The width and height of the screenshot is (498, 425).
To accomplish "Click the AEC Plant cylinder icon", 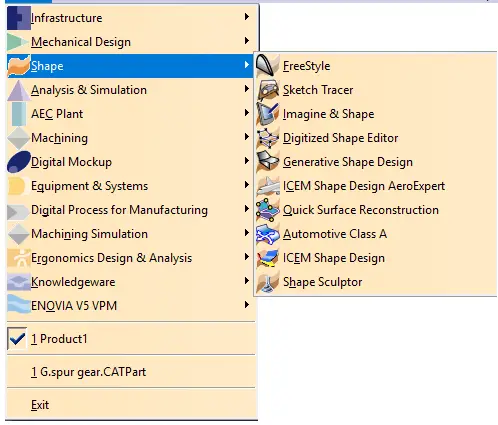I will pyautogui.click(x=19, y=114).
